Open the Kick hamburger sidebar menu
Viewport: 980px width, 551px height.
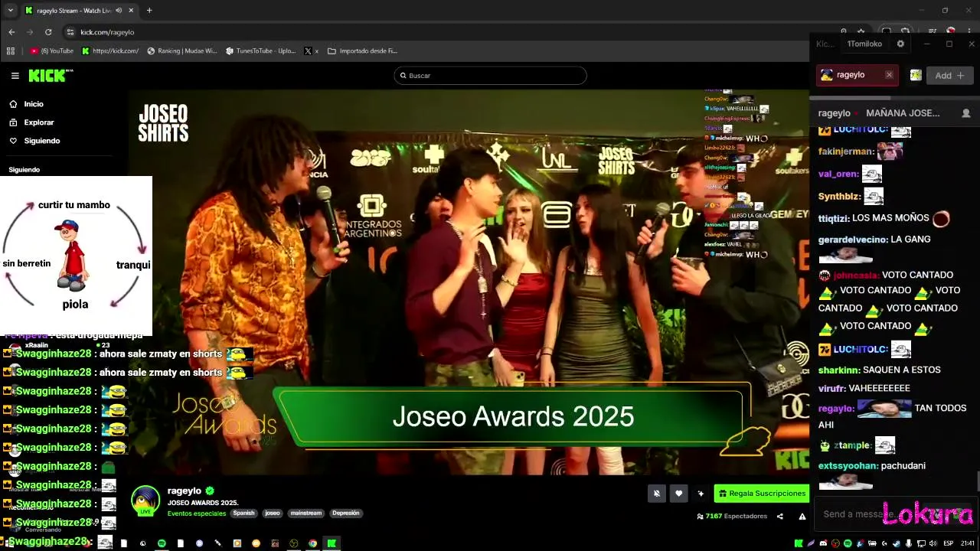pos(15,76)
